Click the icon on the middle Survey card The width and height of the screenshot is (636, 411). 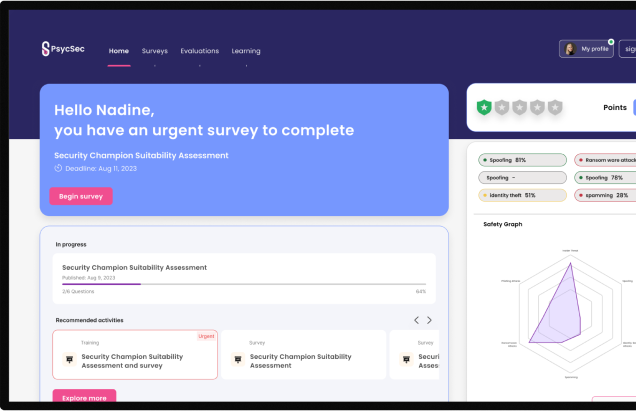(x=237, y=360)
